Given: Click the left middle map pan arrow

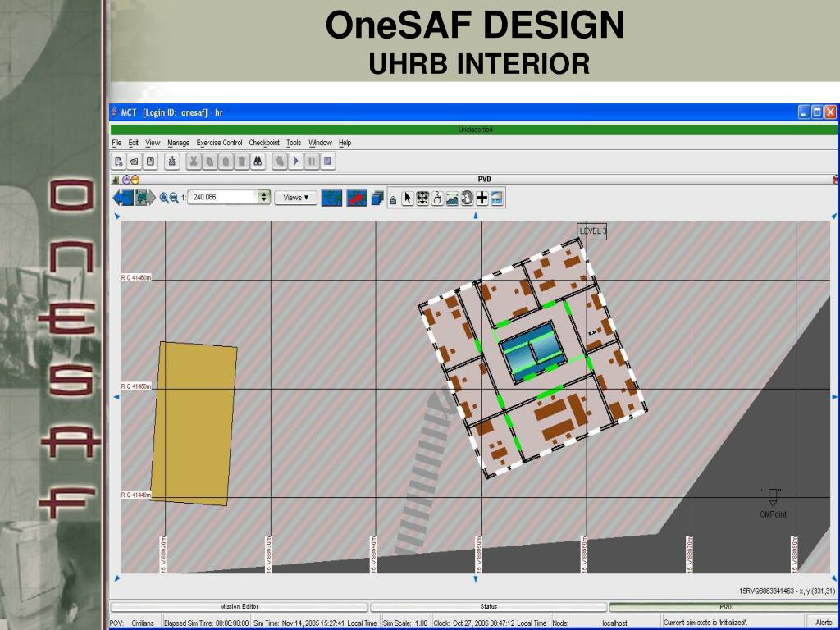Looking at the screenshot, I should 116,396.
